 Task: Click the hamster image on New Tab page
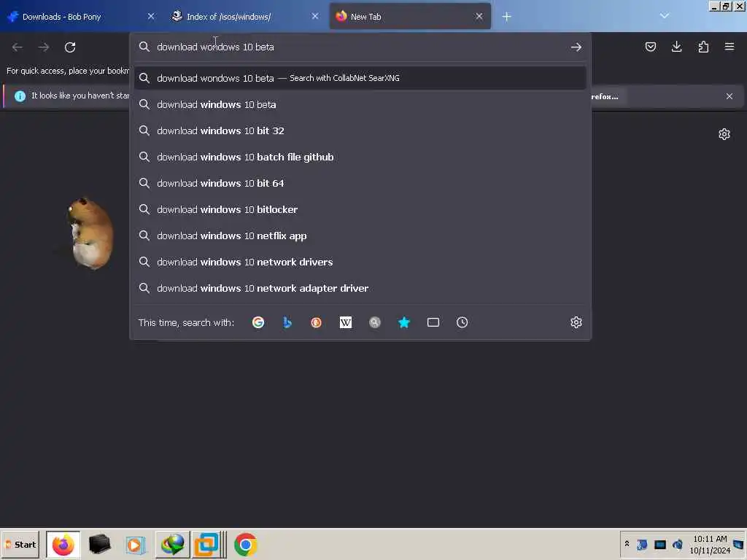90,233
